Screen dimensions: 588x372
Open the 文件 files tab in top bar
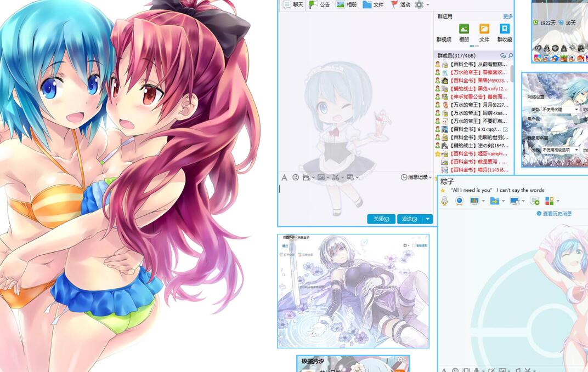click(x=373, y=4)
